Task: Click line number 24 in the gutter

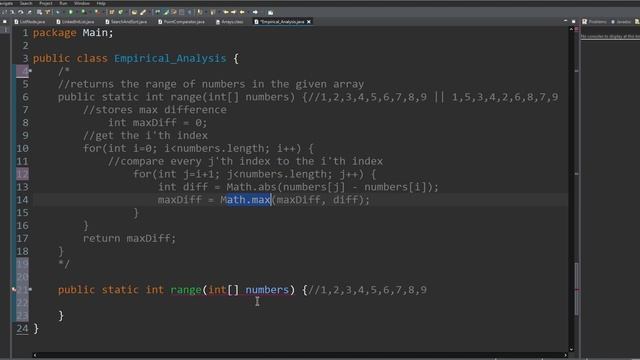Action: [x=22, y=328]
